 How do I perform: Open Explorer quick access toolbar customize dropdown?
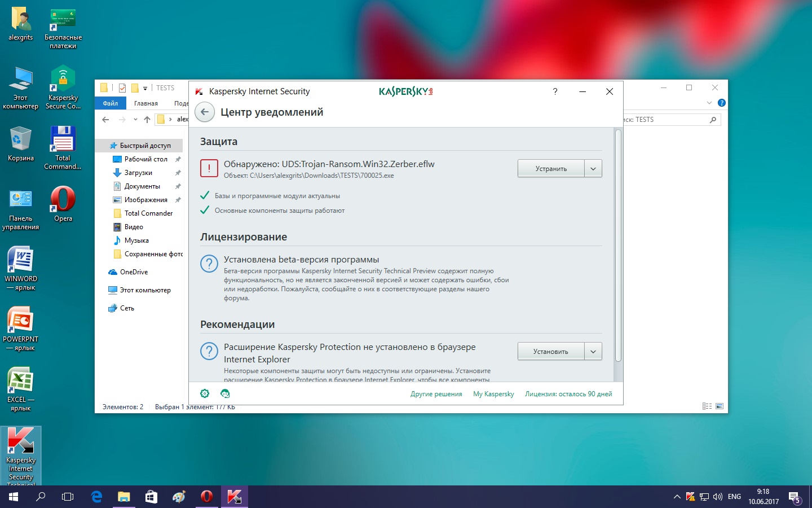tap(145, 88)
